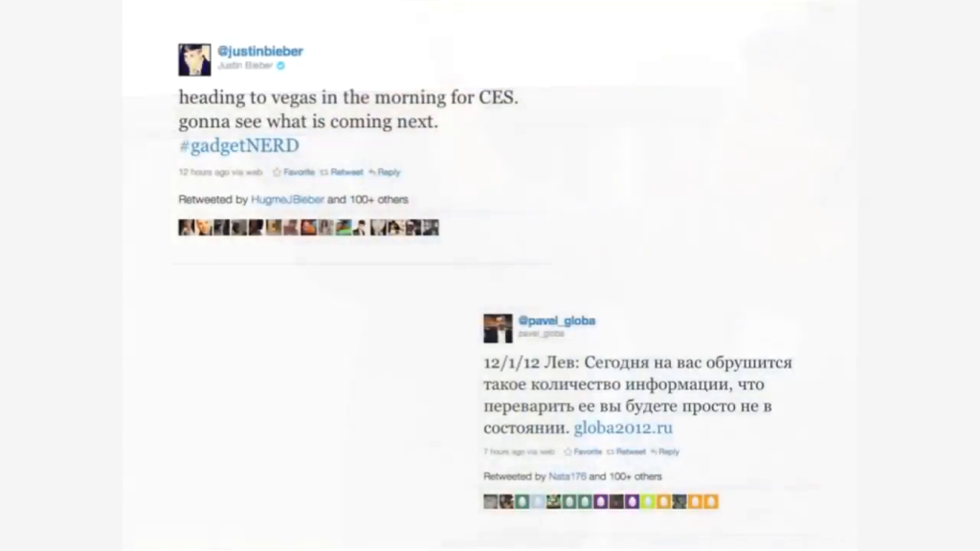The width and height of the screenshot is (980, 551).
Task: Favorite the pavel_globa tweet
Action: (583, 452)
